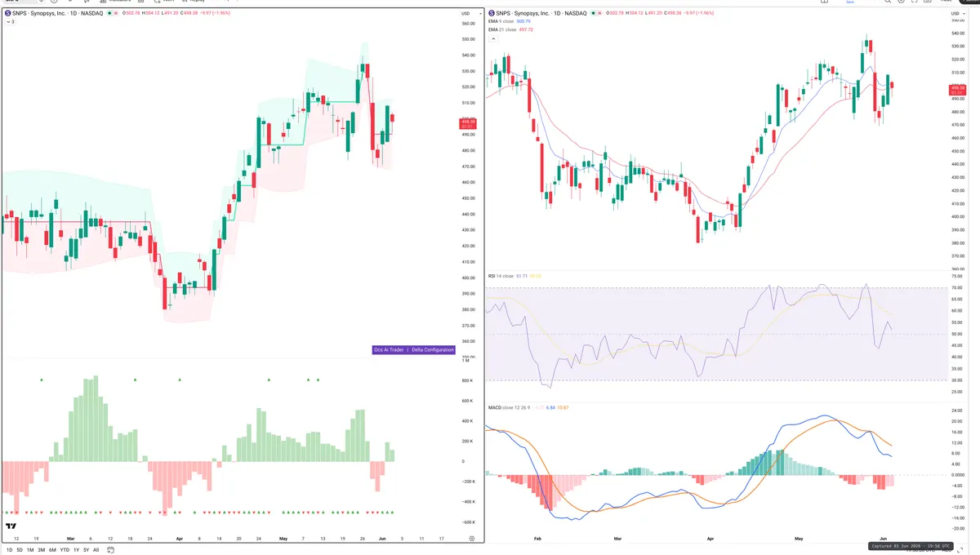Click green market status dot in right chart
The height and width of the screenshot is (555, 980).
click(x=595, y=14)
